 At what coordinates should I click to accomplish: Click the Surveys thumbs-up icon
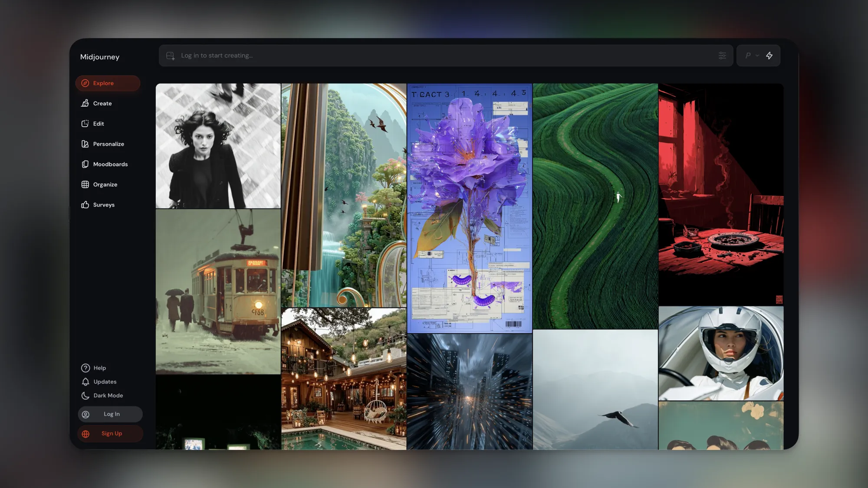tap(85, 205)
